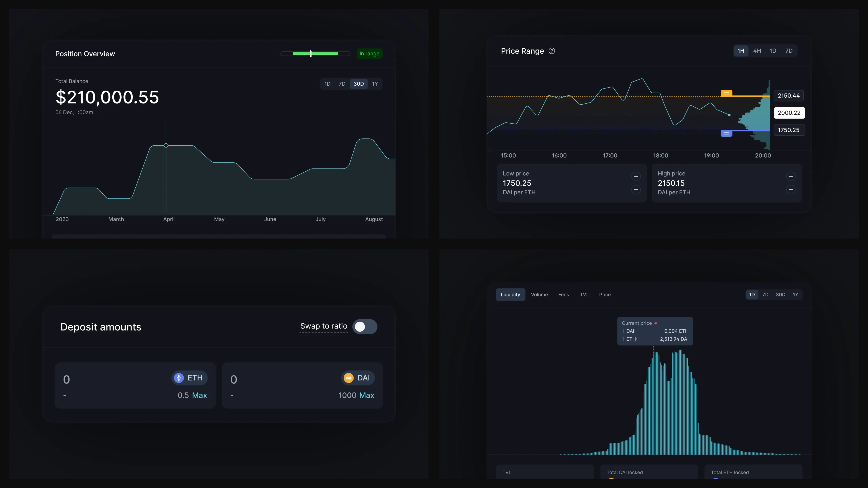The image size is (868, 488).
Task: Click the In range status badge
Action: tap(369, 54)
